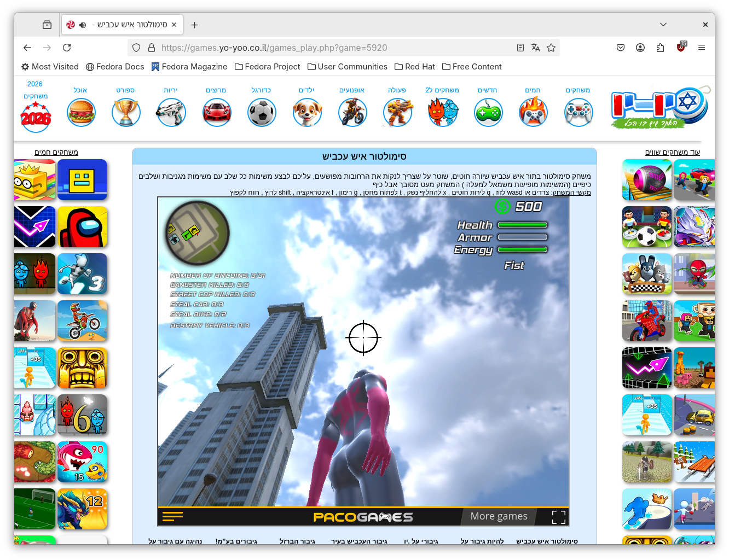The width and height of the screenshot is (729, 560).
Task: Open the snow sled game thumbnail
Action: coord(694,462)
